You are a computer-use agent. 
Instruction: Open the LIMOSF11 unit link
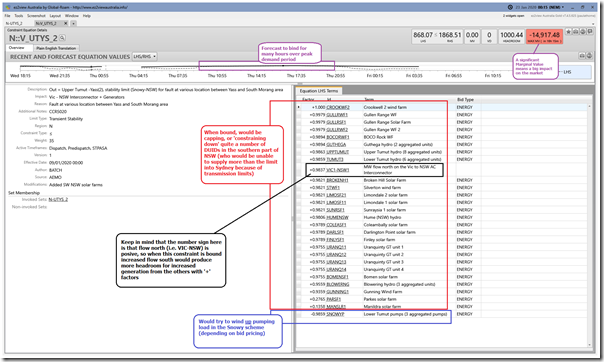point(336,203)
